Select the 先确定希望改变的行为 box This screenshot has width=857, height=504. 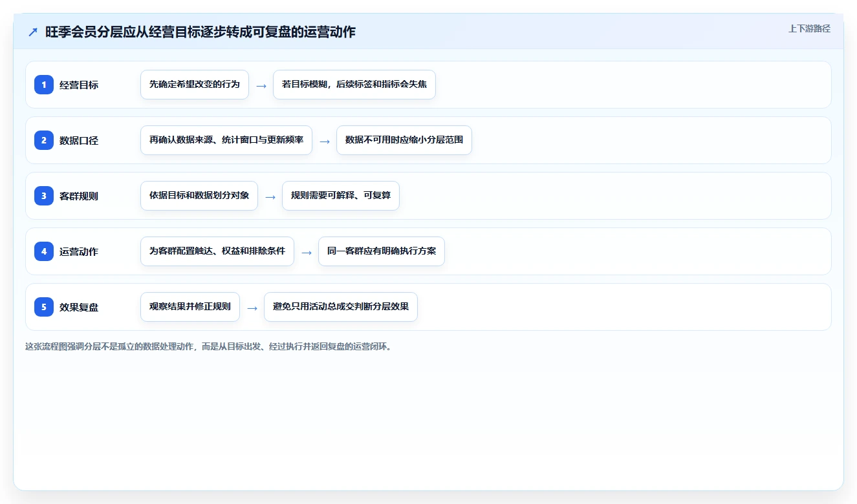tap(195, 85)
